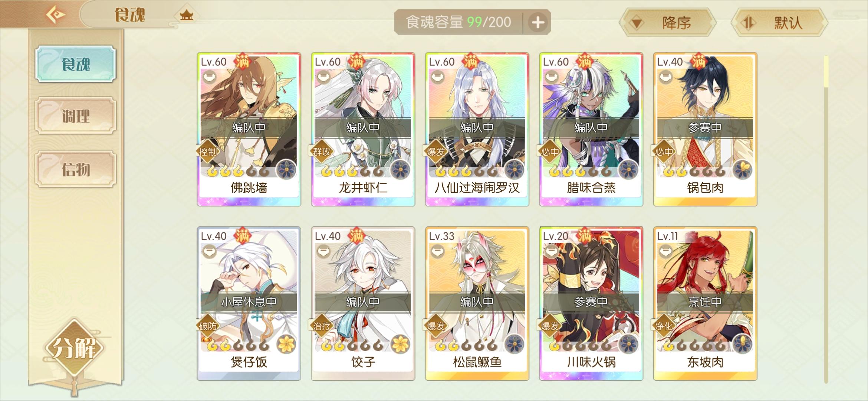Tap 饺子's 治疗 role badge
Screen dimensions: 868x401
click(x=322, y=326)
